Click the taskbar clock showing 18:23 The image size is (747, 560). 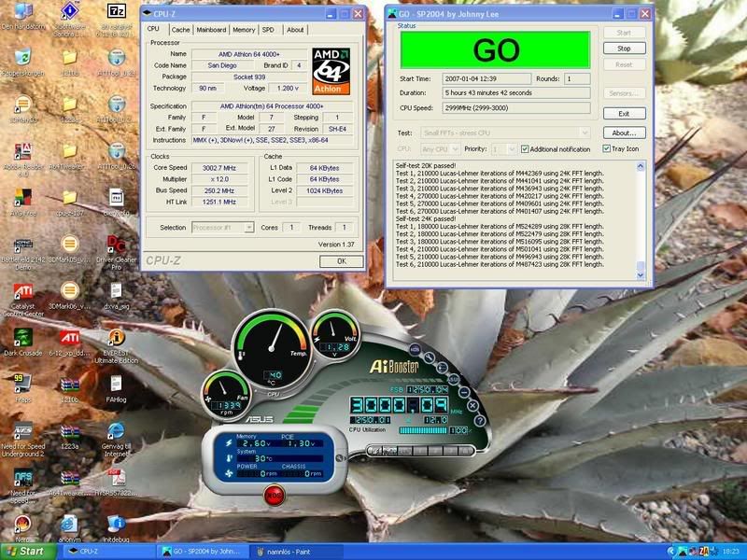731,552
